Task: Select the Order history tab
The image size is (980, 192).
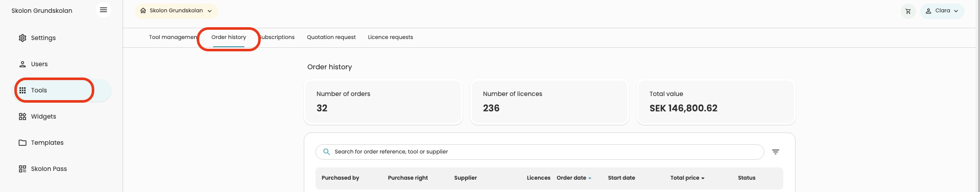Action: tap(228, 37)
